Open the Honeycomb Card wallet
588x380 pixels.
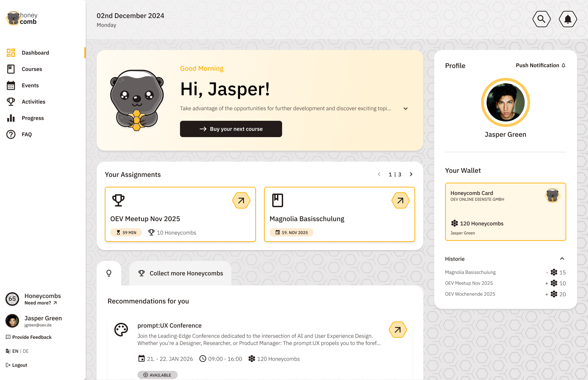pyautogui.click(x=505, y=212)
